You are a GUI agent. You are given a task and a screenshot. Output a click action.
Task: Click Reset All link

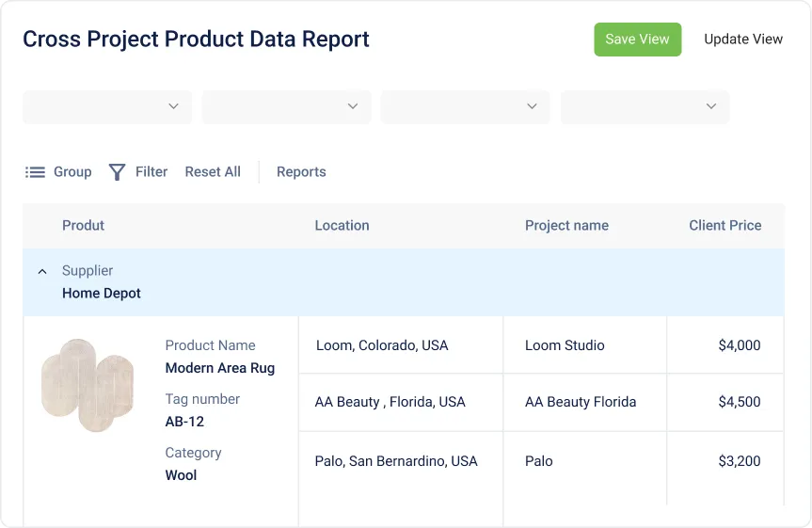point(213,172)
